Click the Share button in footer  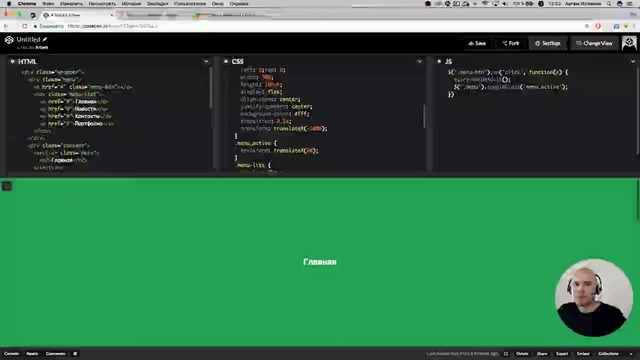point(542,354)
